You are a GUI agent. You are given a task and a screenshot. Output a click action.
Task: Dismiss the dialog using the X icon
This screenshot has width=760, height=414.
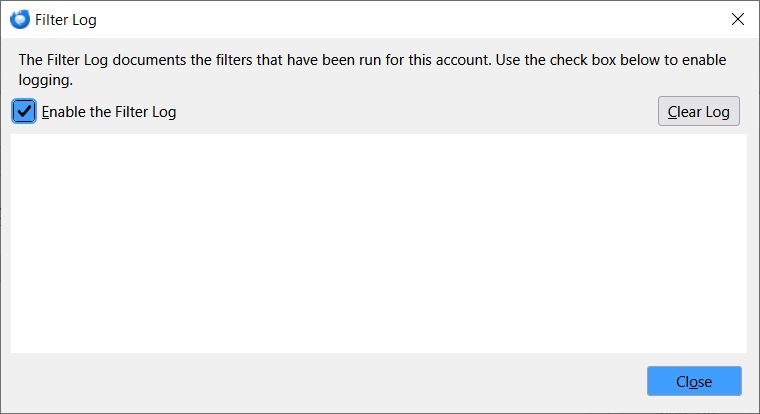[738, 19]
